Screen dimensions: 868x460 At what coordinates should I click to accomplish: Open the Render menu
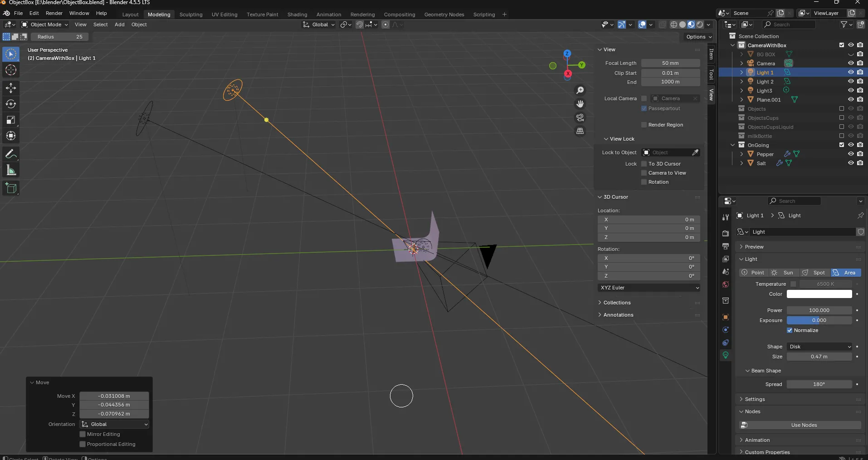(x=54, y=13)
